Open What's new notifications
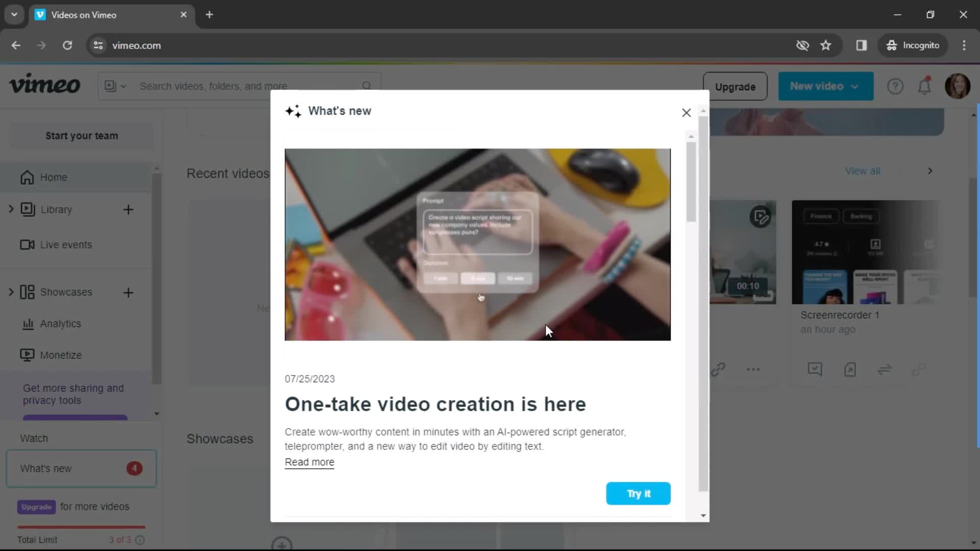The width and height of the screenshot is (980, 551). click(82, 467)
